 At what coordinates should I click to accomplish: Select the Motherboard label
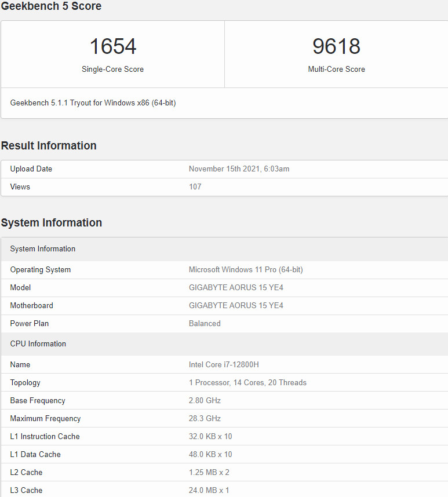[x=32, y=305]
